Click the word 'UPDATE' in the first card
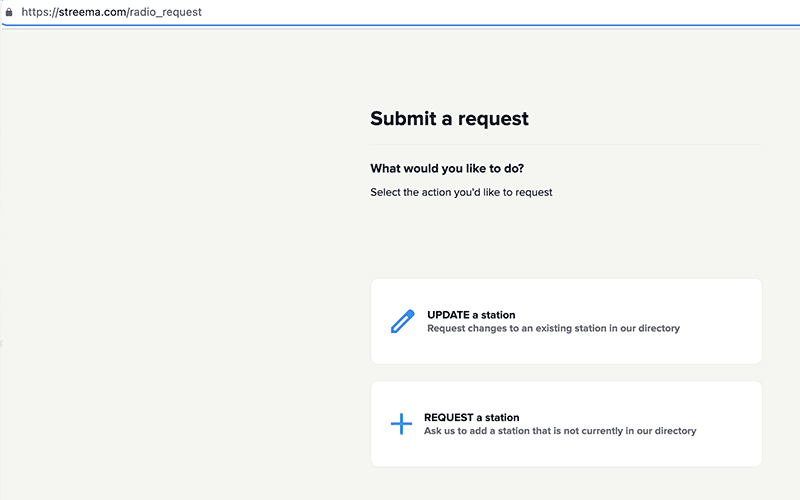 [x=448, y=315]
